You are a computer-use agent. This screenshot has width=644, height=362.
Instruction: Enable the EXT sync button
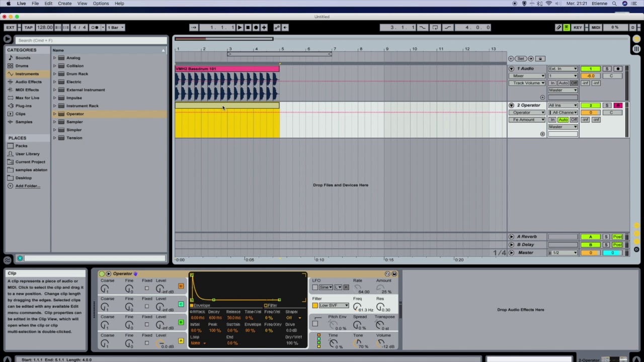coord(10,28)
